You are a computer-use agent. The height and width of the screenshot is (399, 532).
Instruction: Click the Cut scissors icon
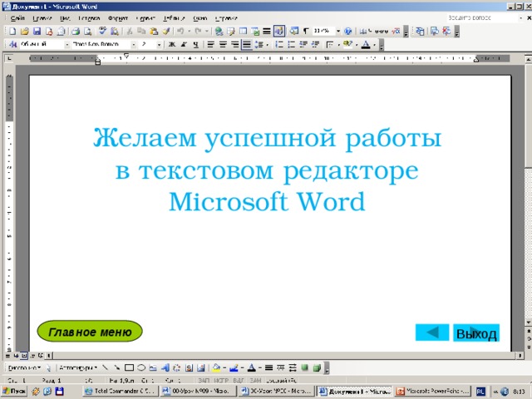tap(130, 32)
